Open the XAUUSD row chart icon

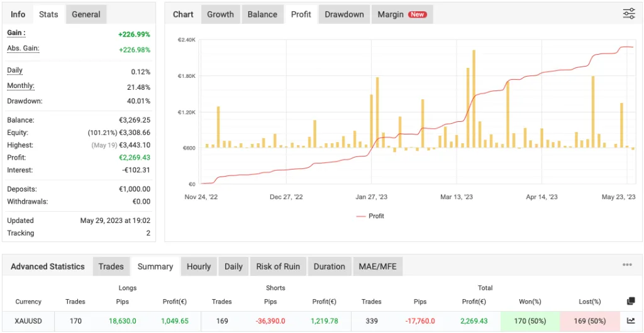point(631,321)
